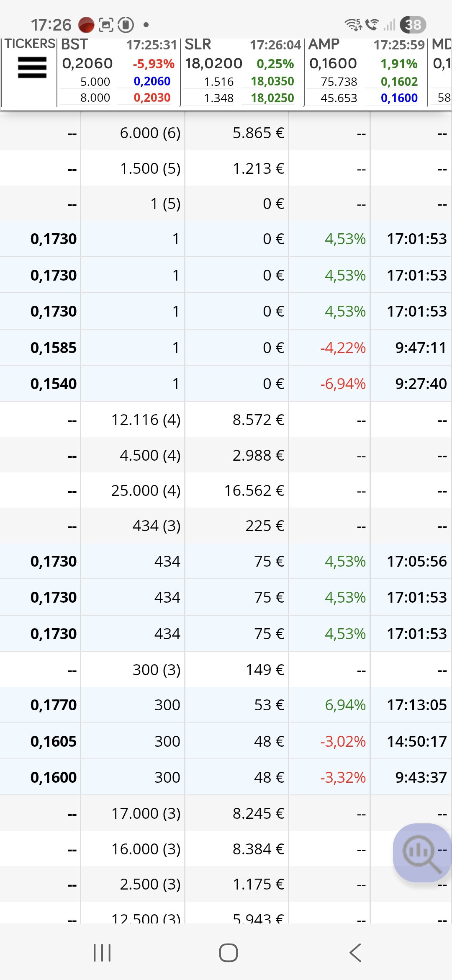Image resolution: width=452 pixels, height=980 pixels.
Task: Open the 25.000 (4) row worth 16.562 €
Action: point(226,490)
